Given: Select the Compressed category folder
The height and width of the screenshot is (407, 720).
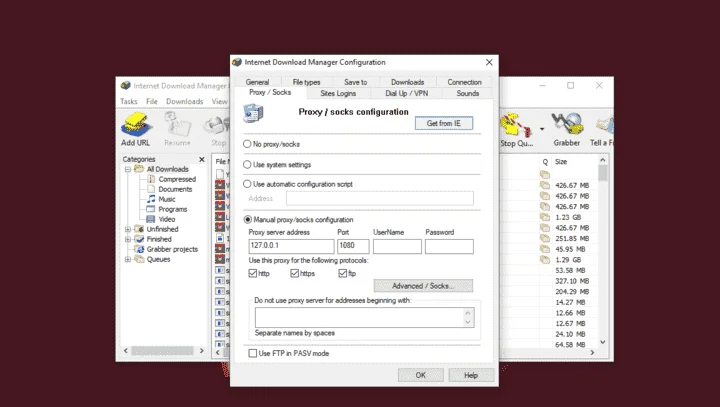Looking at the screenshot, I should point(177,179).
